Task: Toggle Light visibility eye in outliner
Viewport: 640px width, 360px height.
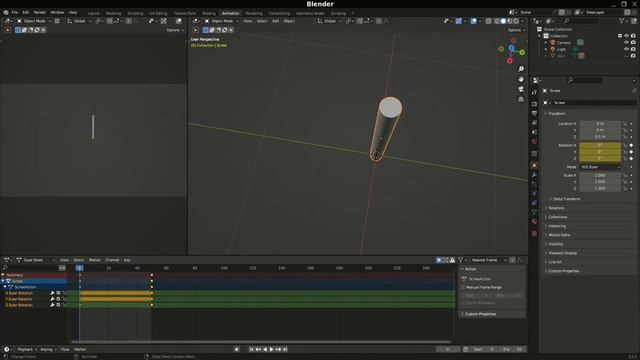Action: [626, 49]
